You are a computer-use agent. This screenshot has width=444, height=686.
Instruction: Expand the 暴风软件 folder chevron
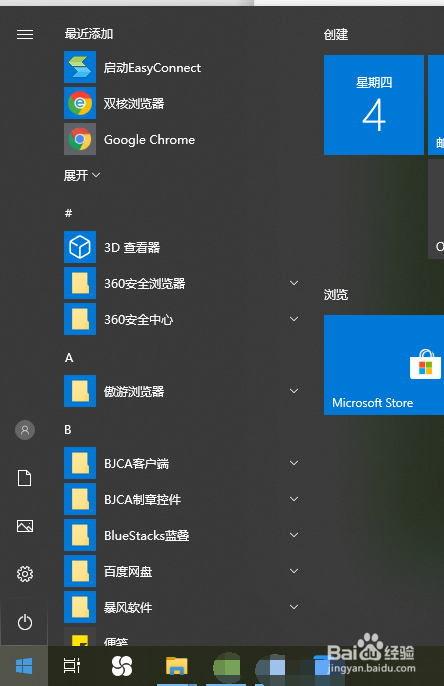(x=294, y=607)
